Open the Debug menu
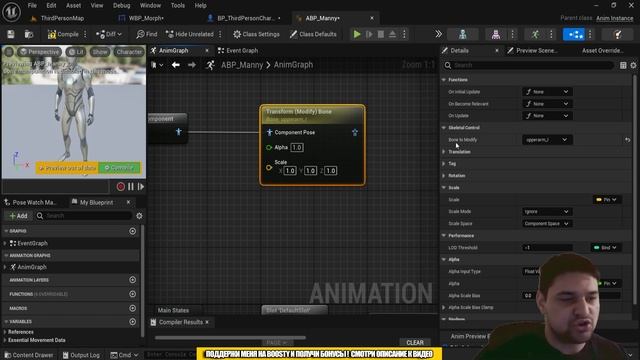640x360 pixels. 122,5
